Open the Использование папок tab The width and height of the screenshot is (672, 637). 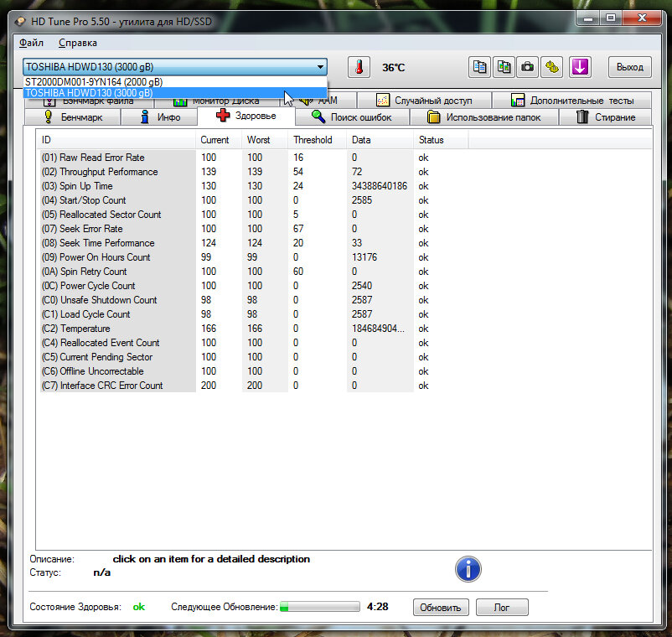pyautogui.click(x=484, y=117)
